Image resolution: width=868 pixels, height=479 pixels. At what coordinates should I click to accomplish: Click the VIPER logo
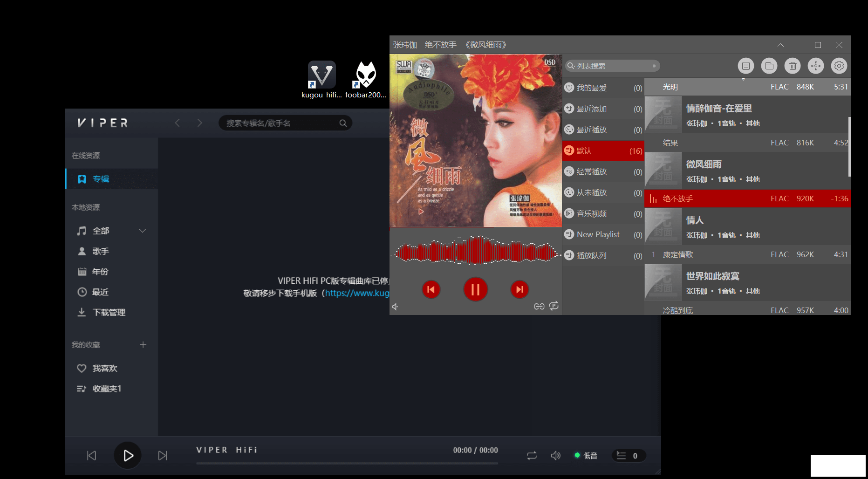[103, 123]
